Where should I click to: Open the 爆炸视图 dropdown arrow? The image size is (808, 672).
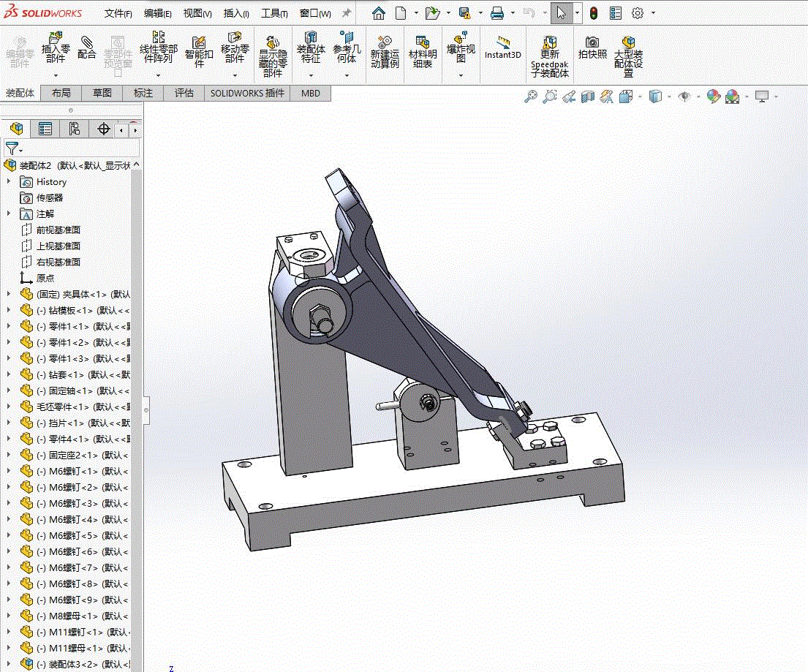pos(461,75)
